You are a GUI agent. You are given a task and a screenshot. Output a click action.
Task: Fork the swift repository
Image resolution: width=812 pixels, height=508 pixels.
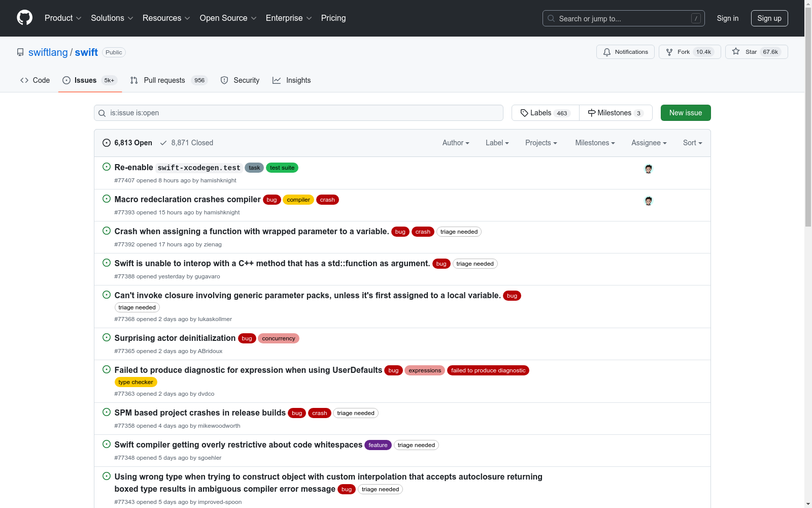(x=690, y=52)
